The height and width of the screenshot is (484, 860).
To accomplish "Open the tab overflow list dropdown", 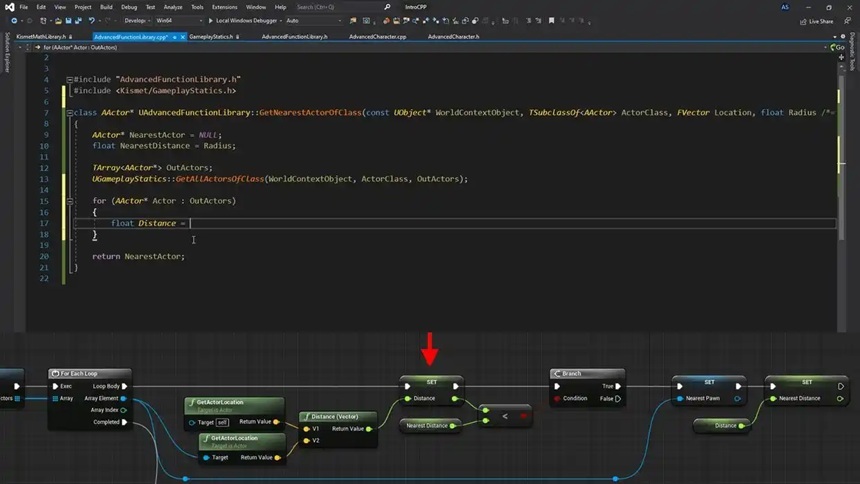I will (x=835, y=37).
